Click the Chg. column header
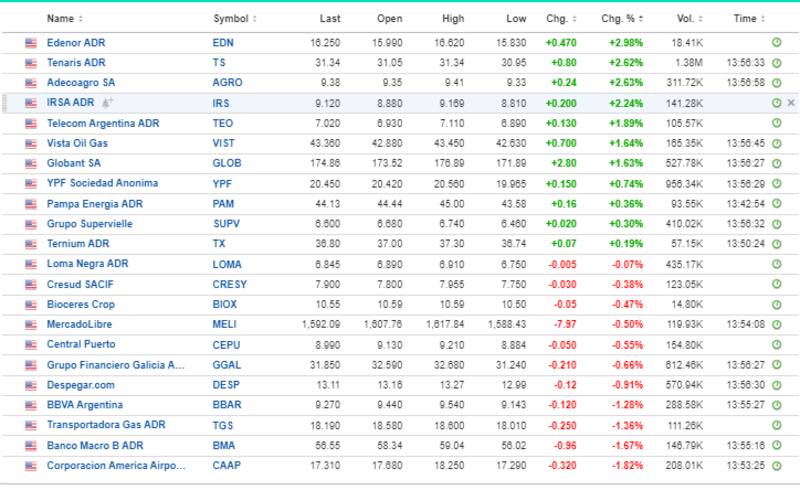The height and width of the screenshot is (490, 800). 560,19
